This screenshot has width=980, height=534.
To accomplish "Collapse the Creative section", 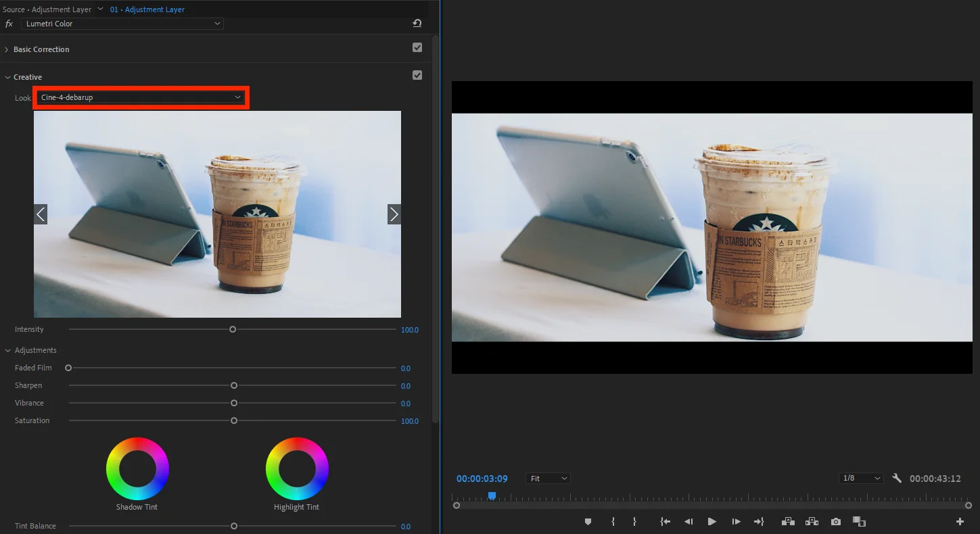I will [7, 77].
